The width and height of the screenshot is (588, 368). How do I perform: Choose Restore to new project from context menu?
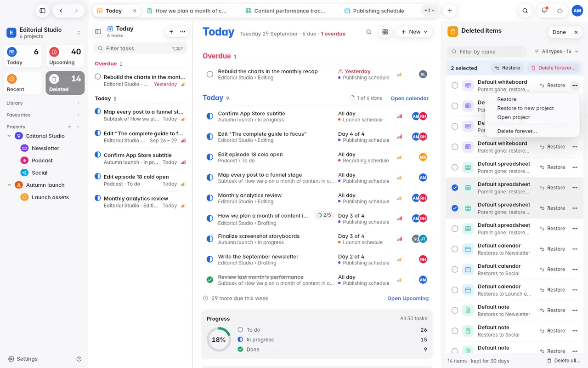(x=526, y=108)
